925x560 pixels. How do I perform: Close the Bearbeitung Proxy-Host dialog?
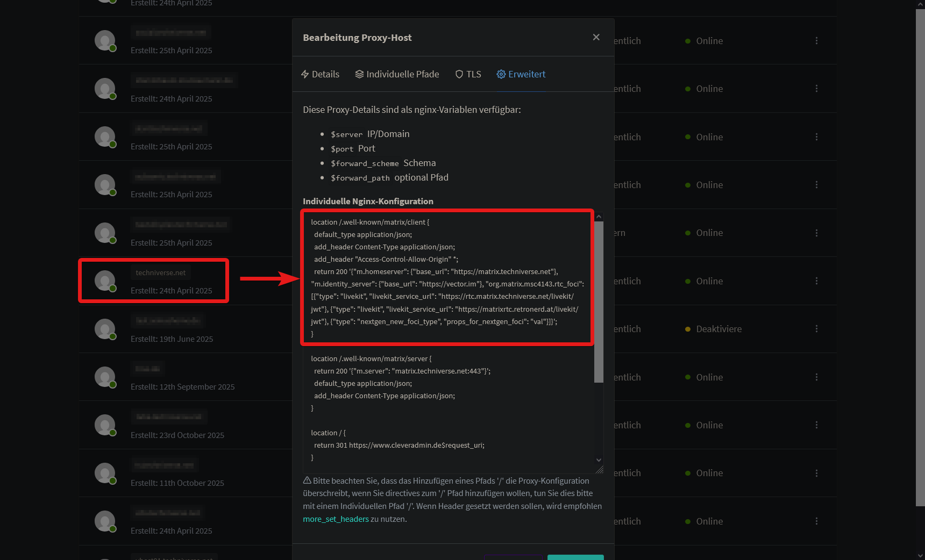(596, 37)
